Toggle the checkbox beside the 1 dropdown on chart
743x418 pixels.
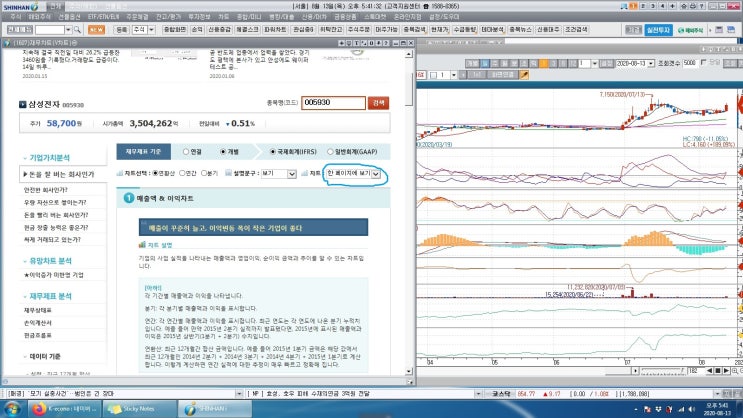[434, 75]
